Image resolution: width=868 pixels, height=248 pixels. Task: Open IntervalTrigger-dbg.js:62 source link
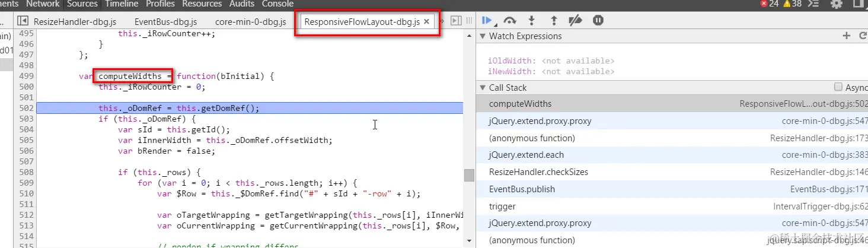(821, 206)
